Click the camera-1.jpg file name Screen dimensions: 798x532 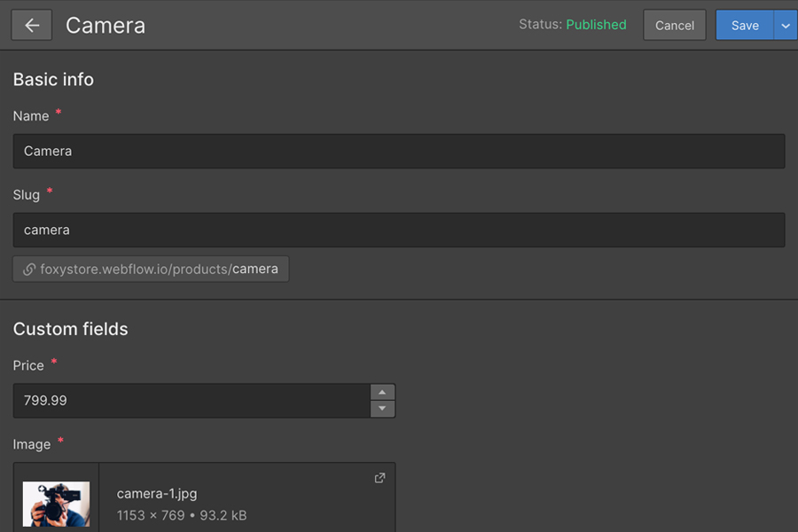[x=157, y=493]
